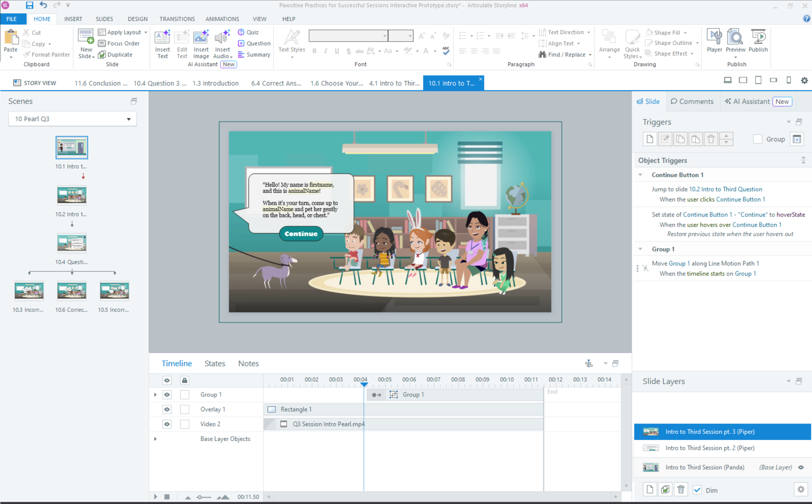Hide the Overlay 1 timeline object
This screenshot has width=812, height=504.
[167, 409]
